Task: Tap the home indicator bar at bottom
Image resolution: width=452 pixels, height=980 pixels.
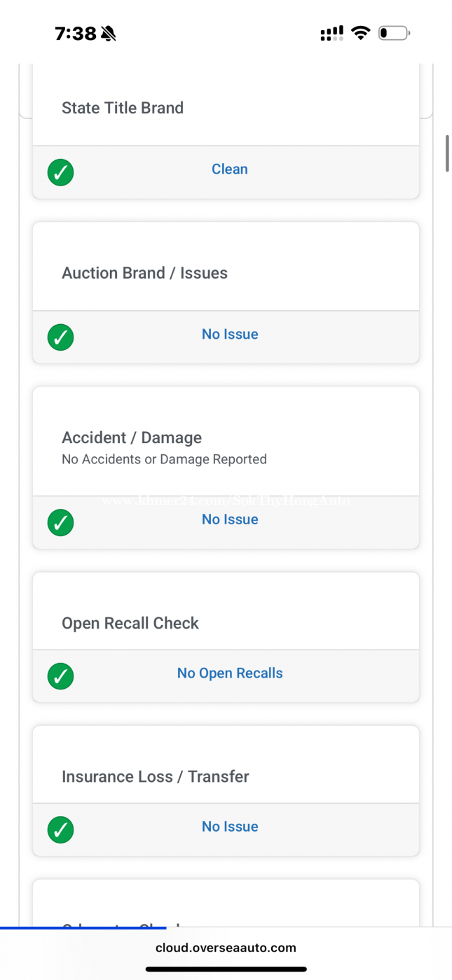Action: 226,969
